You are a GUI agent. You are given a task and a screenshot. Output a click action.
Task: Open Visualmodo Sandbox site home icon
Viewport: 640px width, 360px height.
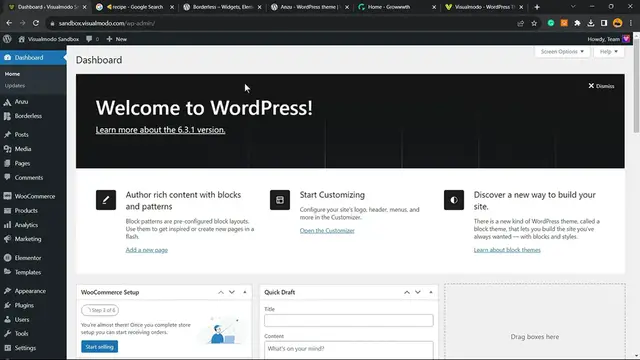click(22, 39)
